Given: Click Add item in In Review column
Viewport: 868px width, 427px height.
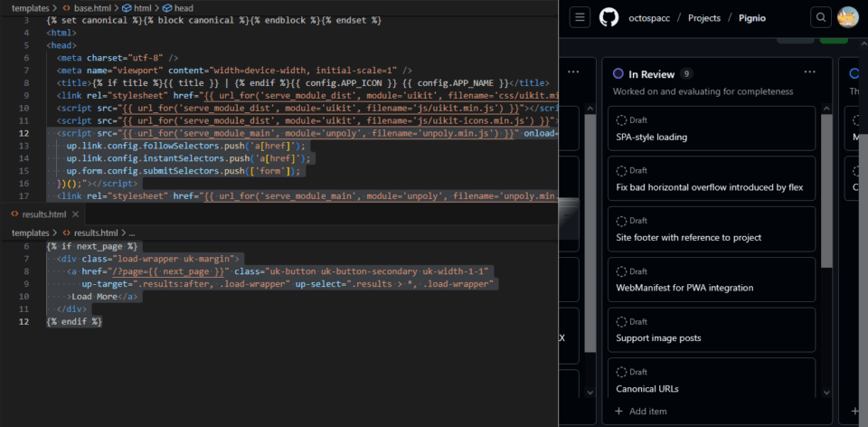Looking at the screenshot, I should (x=640, y=411).
